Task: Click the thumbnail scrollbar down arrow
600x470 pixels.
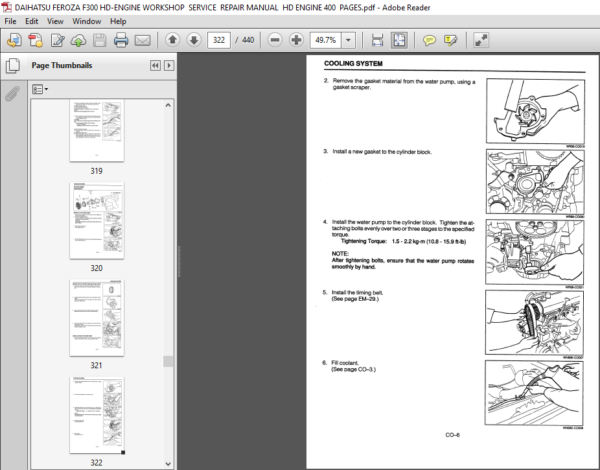Action: [168, 464]
